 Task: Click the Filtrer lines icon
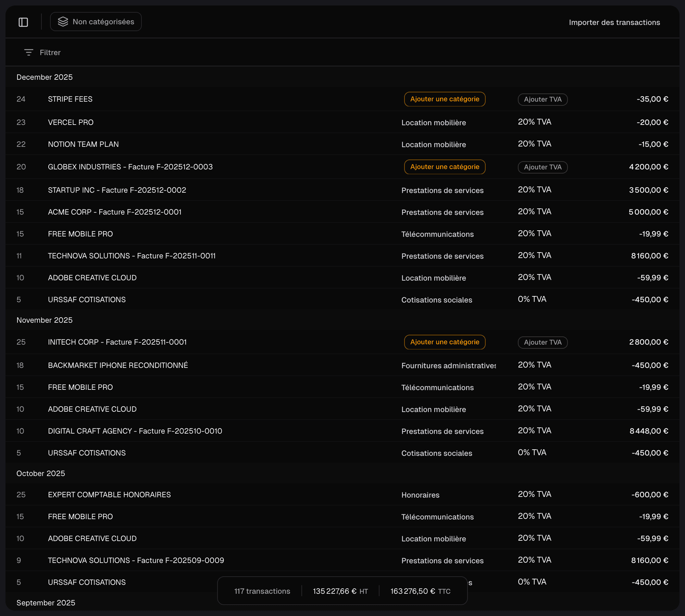coord(29,52)
